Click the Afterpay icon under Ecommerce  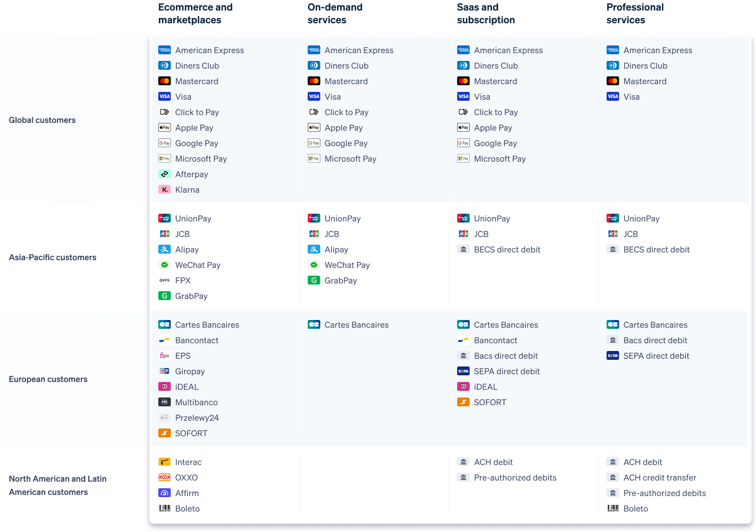(164, 174)
